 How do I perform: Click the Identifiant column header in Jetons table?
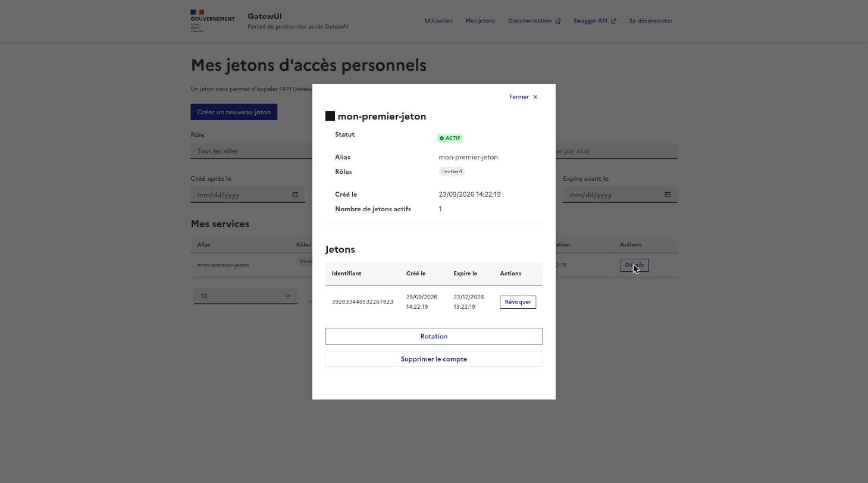point(346,274)
